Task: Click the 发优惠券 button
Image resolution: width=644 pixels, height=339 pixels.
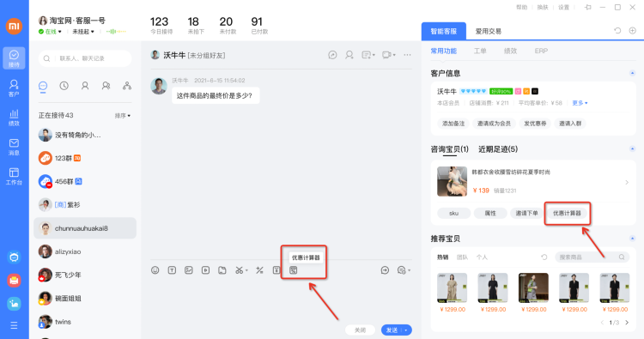Action: [535, 123]
